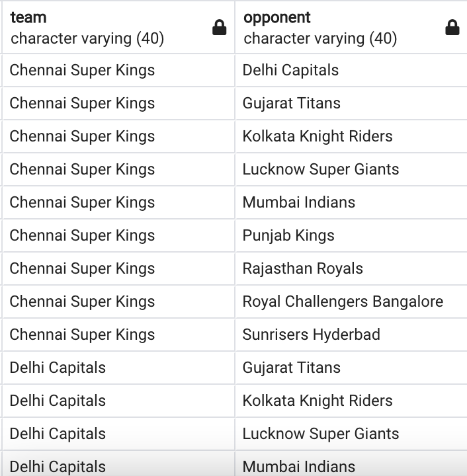Click the lock icon in team column header

[219, 28]
